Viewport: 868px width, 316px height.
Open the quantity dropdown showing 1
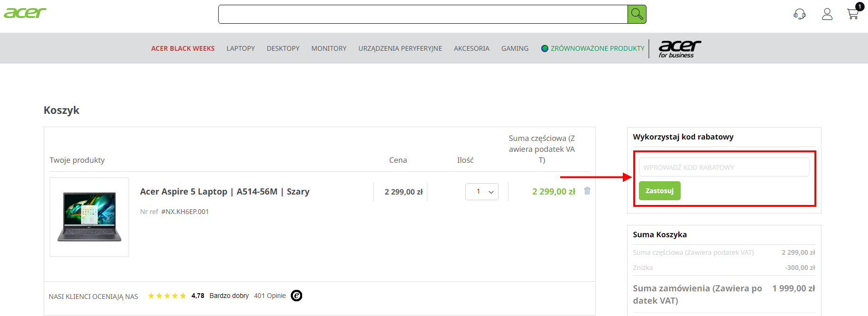point(482,192)
